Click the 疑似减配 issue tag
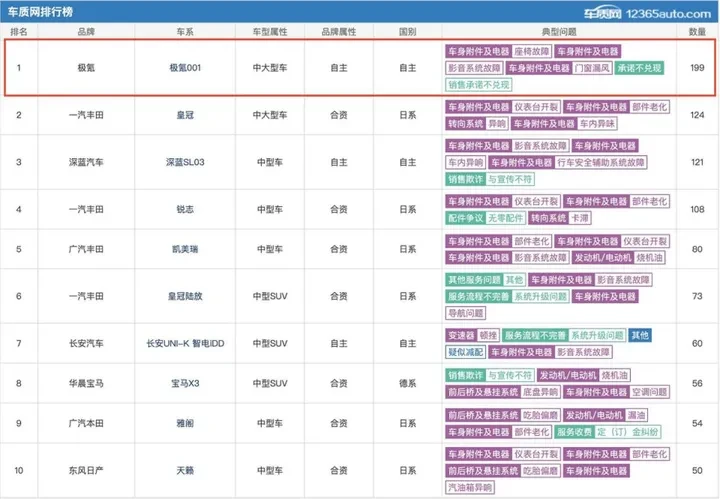The image size is (720, 499). (466, 352)
